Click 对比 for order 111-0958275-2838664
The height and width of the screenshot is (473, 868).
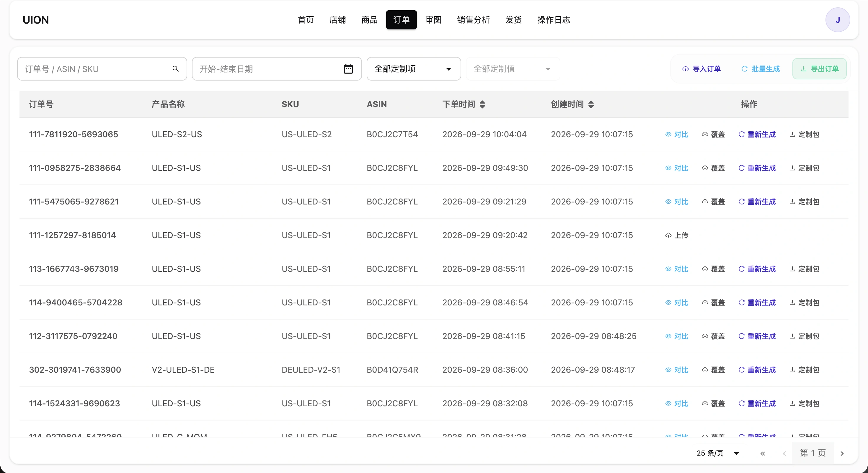[677, 168]
